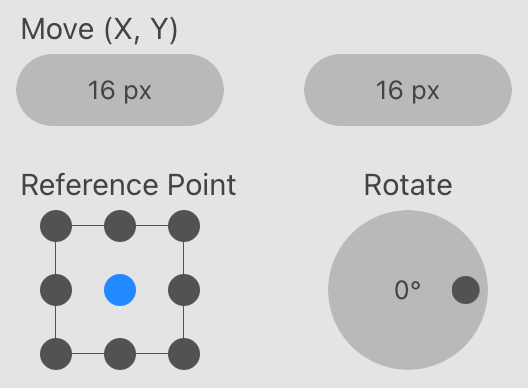The height and width of the screenshot is (388, 528).
Task: Click the dark rotate dial handle
Action: (x=466, y=290)
